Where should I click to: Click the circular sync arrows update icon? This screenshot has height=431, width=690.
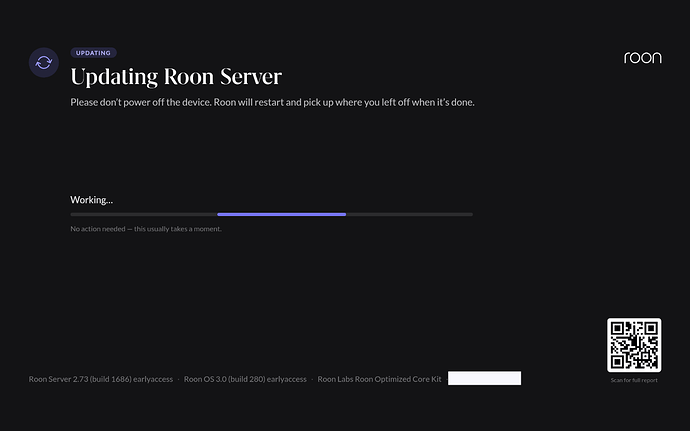44,63
